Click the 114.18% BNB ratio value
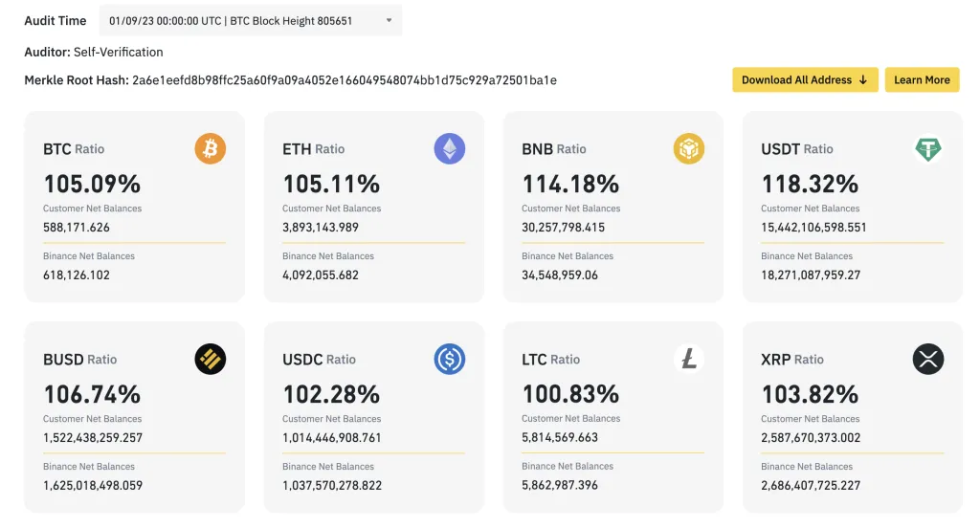980x528 pixels. click(x=570, y=184)
